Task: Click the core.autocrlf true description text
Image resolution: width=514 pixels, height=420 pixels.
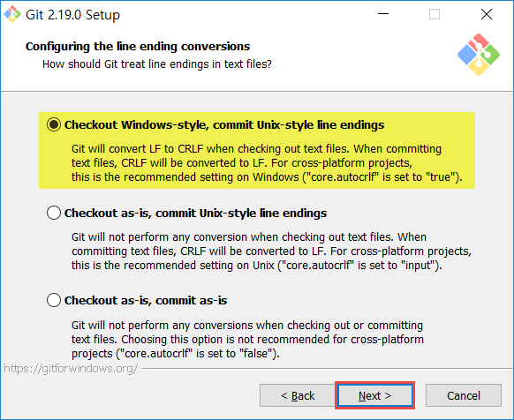Action: [267, 163]
